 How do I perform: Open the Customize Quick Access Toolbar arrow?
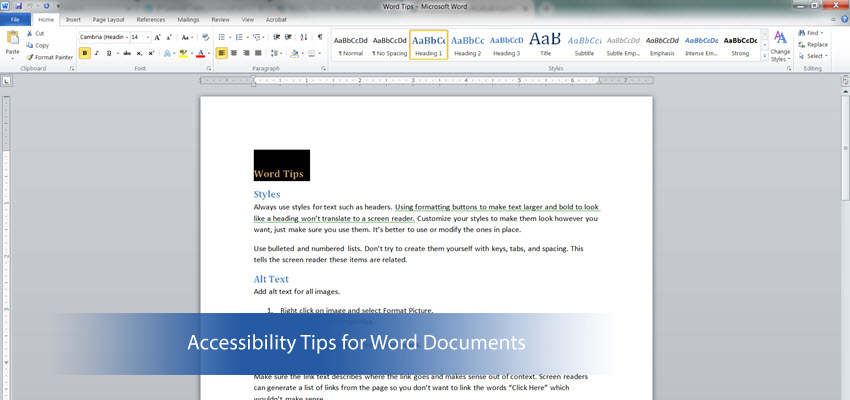[x=58, y=6]
